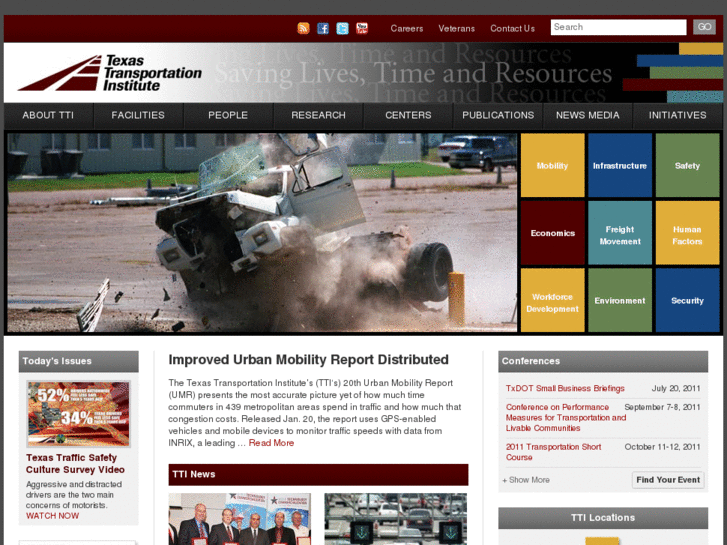Select the maroon Economics tile
727x545 pixels.
coord(552,233)
